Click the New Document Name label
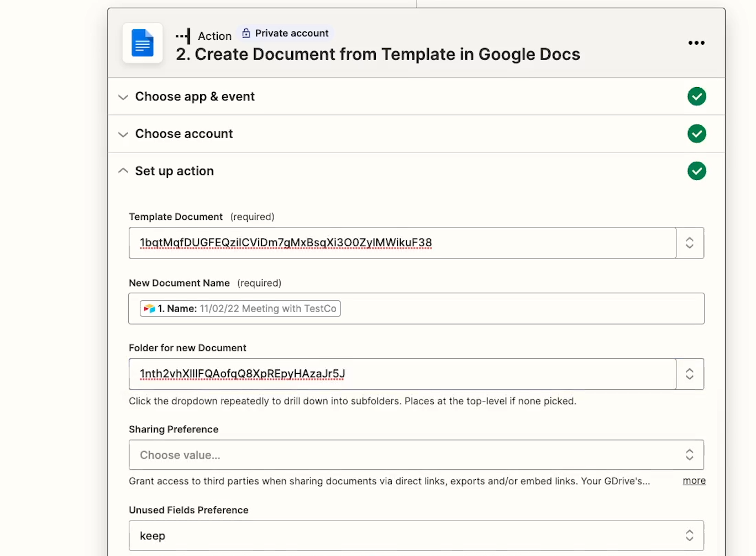Screen dimensions: 756x556 179,283
